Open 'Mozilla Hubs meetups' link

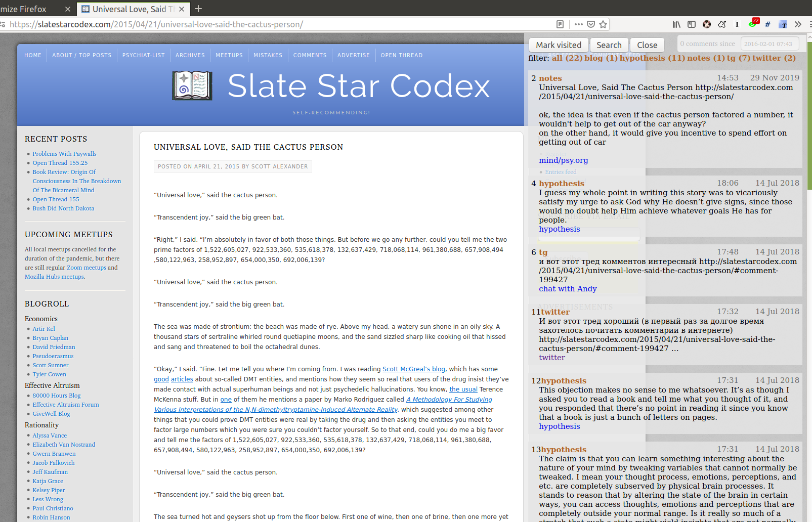click(x=55, y=277)
